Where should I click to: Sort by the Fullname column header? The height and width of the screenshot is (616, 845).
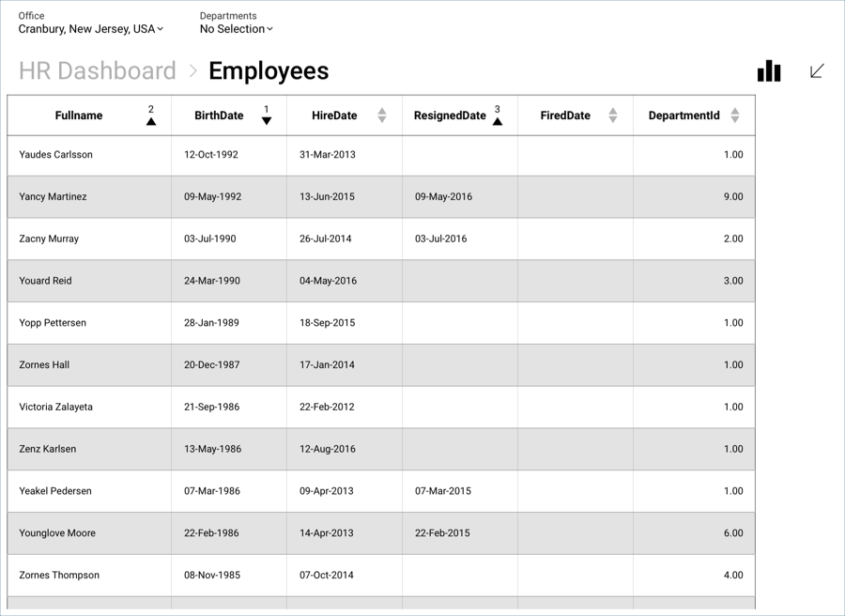tap(79, 115)
